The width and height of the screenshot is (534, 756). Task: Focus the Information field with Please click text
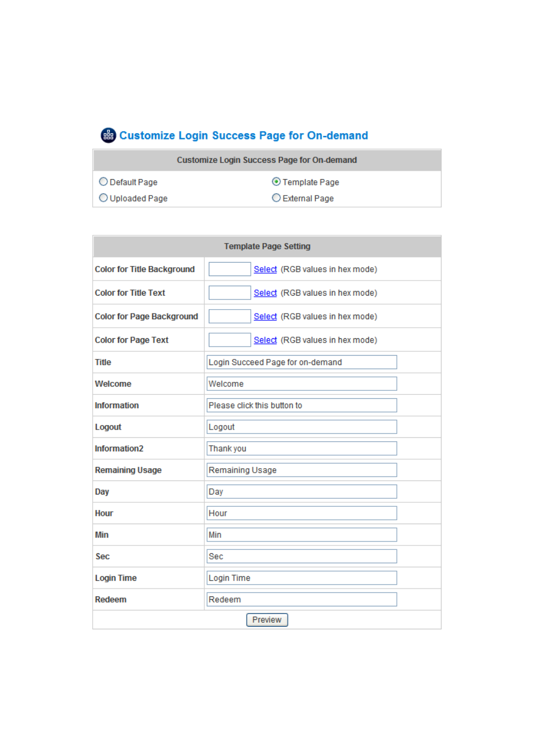pos(302,405)
